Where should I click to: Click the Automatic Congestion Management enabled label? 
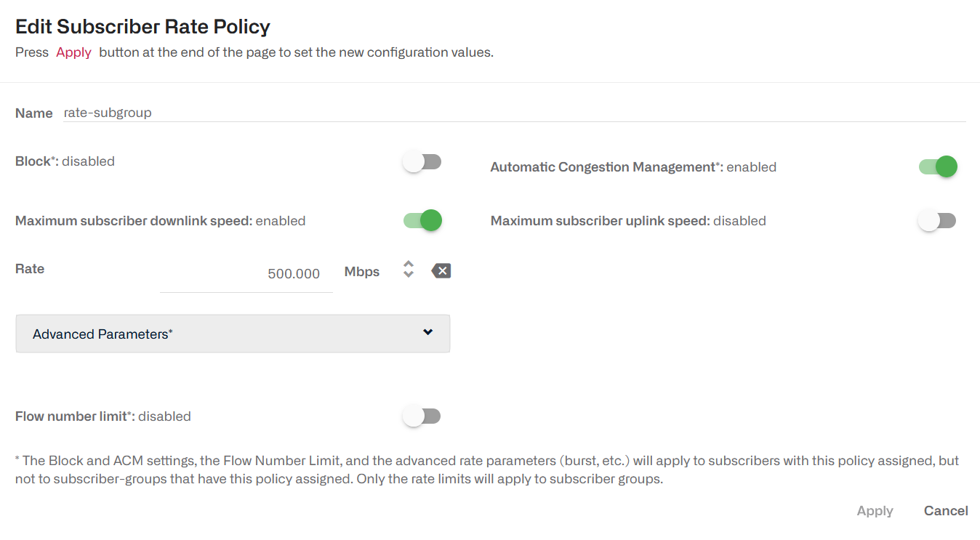(x=633, y=167)
